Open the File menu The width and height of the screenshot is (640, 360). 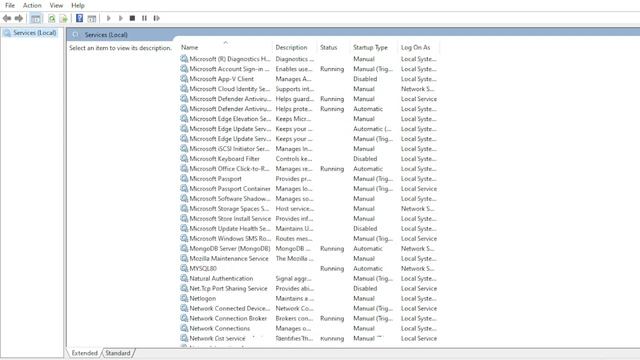[x=10, y=5]
